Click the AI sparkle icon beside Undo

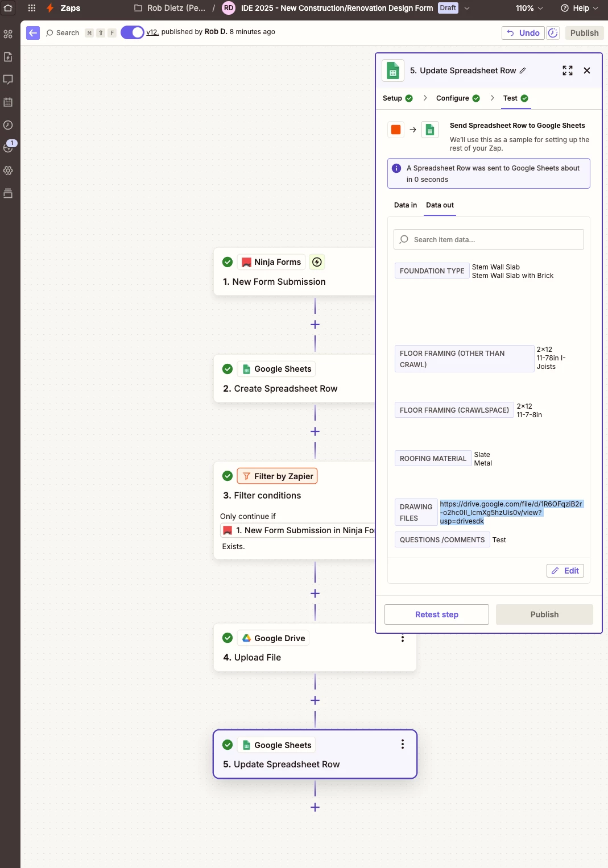(x=553, y=33)
